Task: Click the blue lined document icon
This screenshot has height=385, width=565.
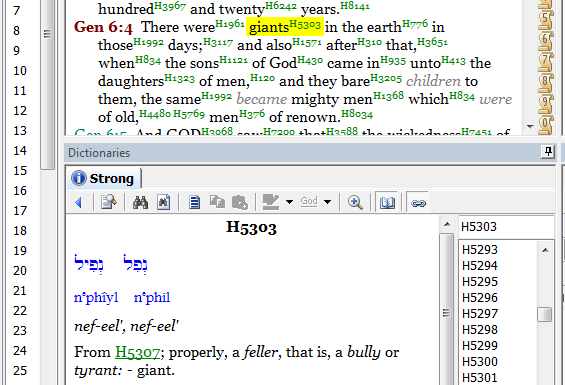Action: [x=194, y=202]
